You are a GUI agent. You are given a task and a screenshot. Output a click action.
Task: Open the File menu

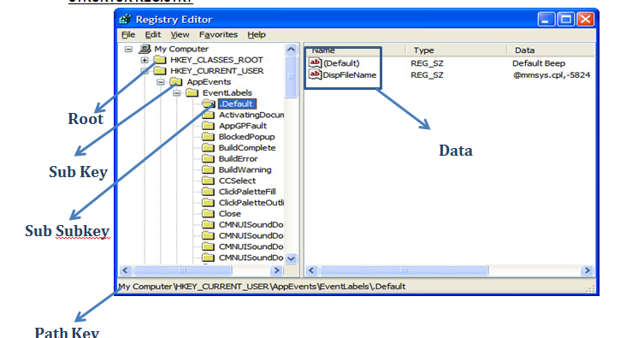click(x=128, y=35)
